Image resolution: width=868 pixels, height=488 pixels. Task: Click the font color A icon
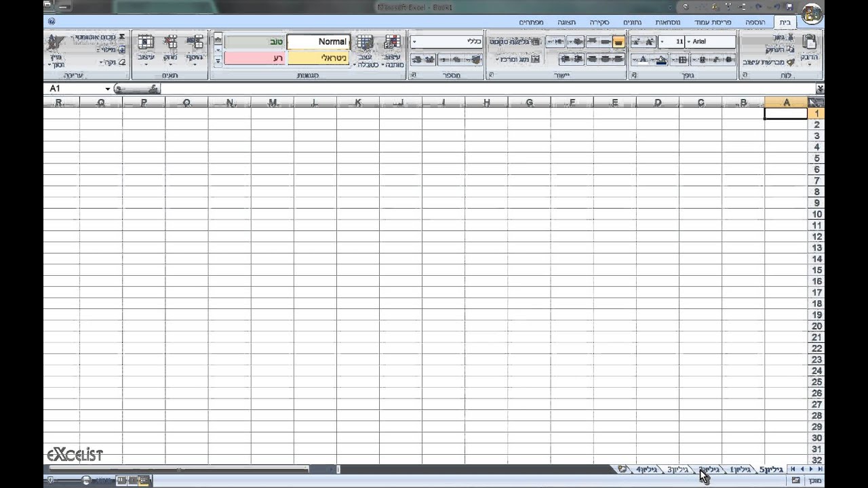click(x=643, y=60)
